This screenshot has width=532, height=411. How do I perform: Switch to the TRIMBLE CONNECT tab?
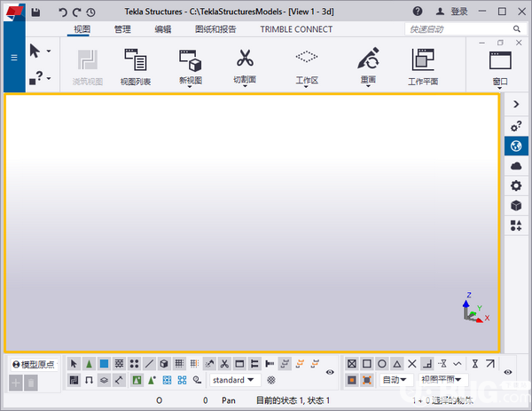pyautogui.click(x=296, y=29)
